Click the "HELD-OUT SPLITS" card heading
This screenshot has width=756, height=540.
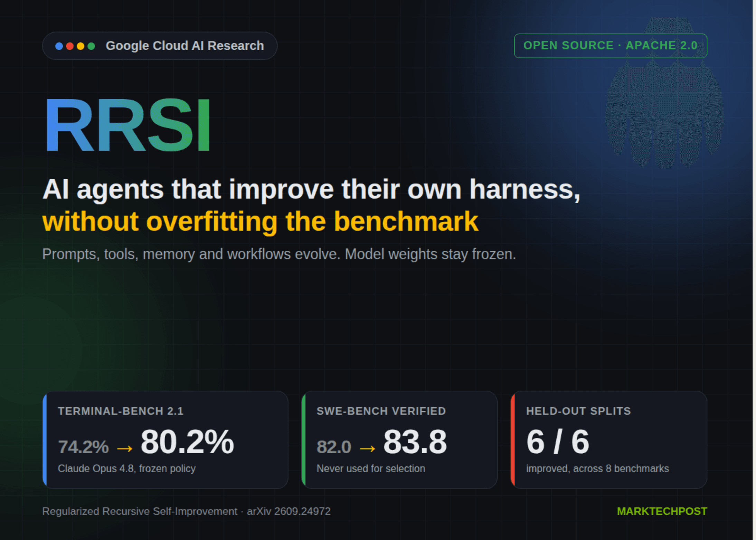point(578,411)
